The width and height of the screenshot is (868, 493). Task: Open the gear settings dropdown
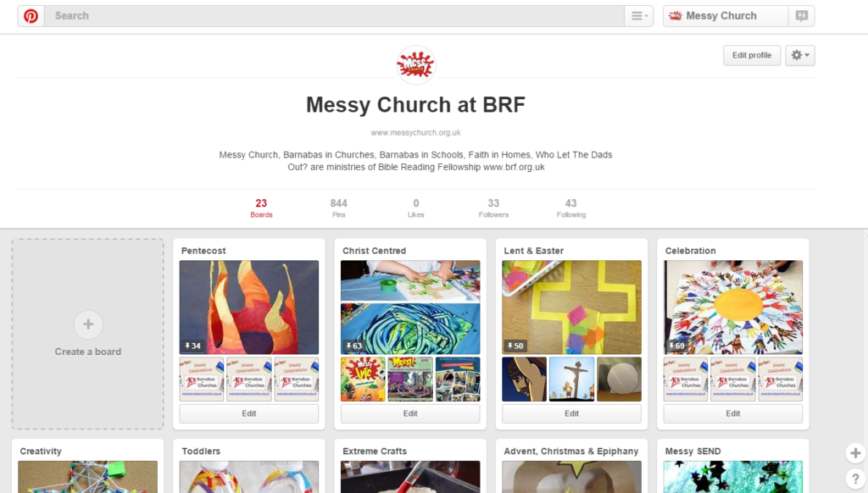pos(800,55)
